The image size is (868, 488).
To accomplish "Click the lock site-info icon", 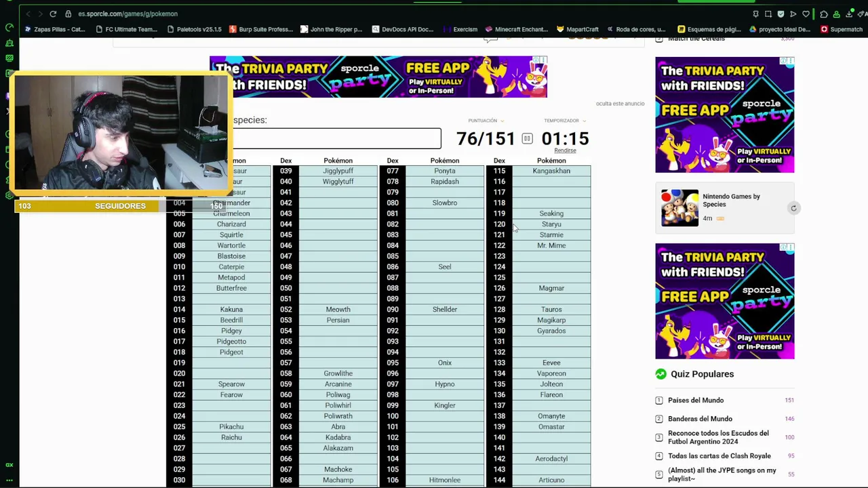I will [68, 14].
